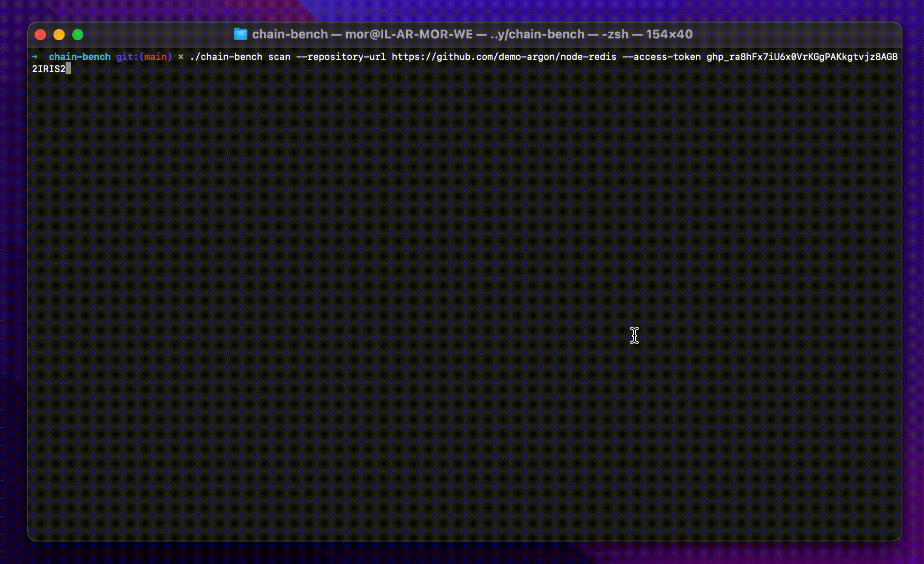Click the window title text chain-bench
Screen dimensions: 924x564
tap(290, 34)
